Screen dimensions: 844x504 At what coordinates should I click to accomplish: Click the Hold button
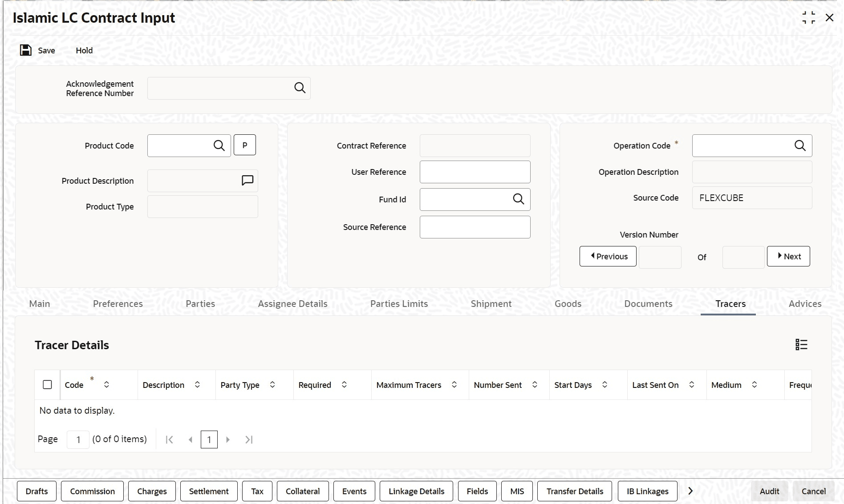coord(84,50)
